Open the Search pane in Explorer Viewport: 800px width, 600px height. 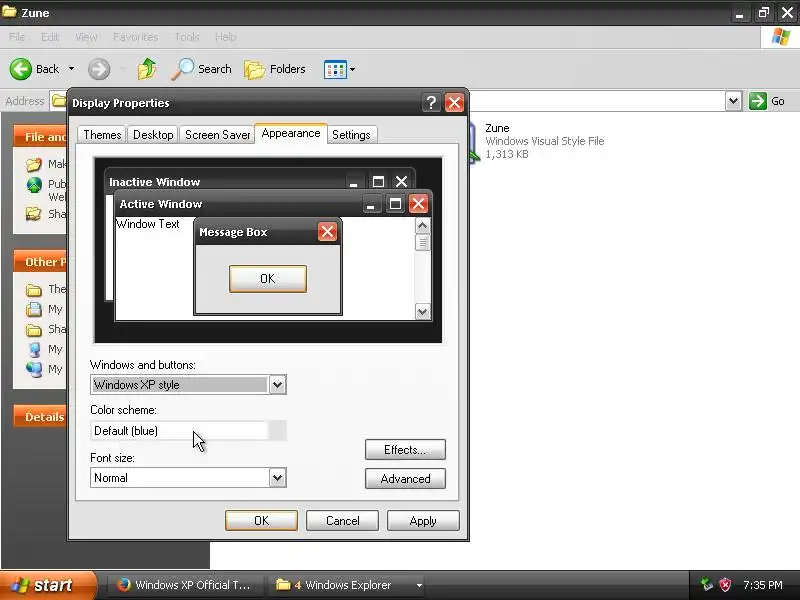[x=201, y=69]
